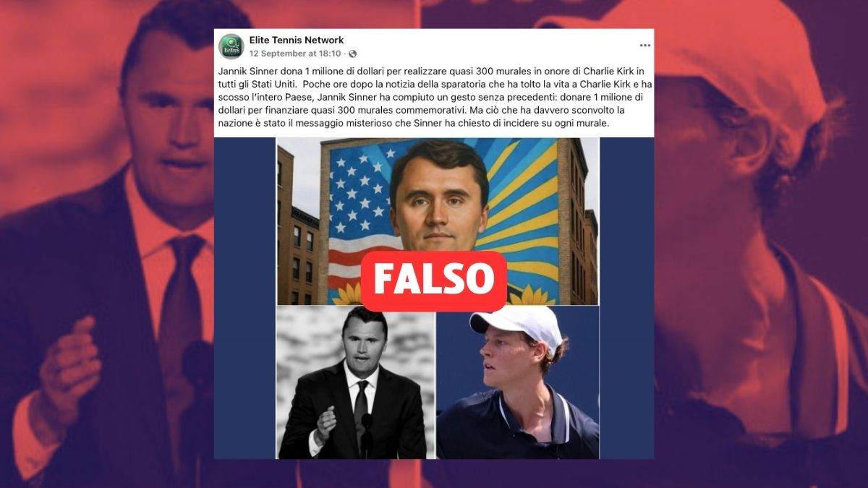Click the brick building left of mural
868x488 pixels.
(x=297, y=231)
